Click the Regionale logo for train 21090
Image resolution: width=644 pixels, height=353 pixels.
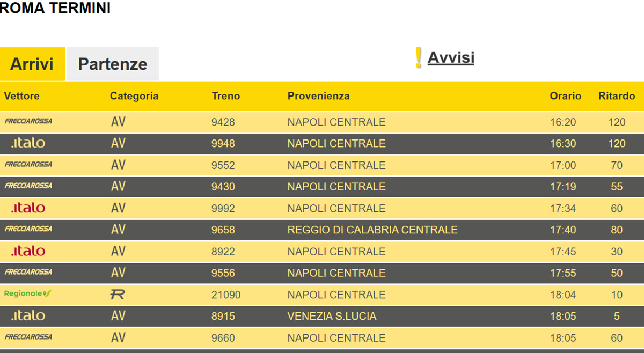click(x=28, y=294)
